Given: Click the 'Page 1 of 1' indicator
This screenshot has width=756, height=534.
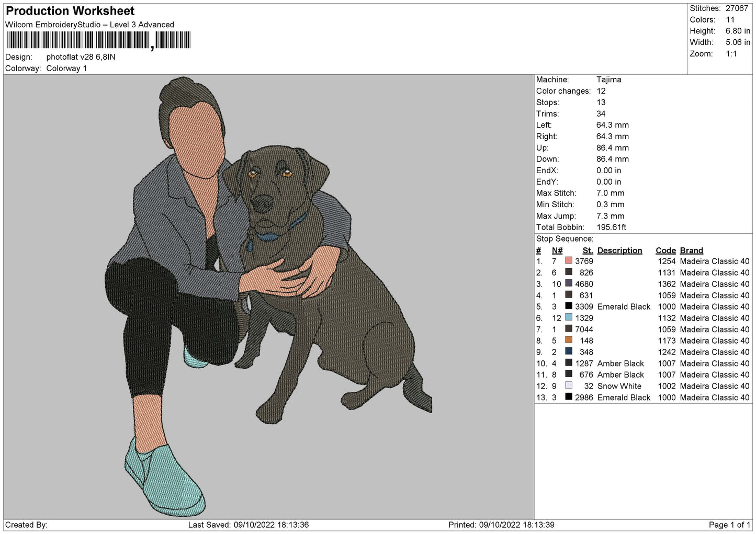Looking at the screenshot, I should (x=729, y=525).
